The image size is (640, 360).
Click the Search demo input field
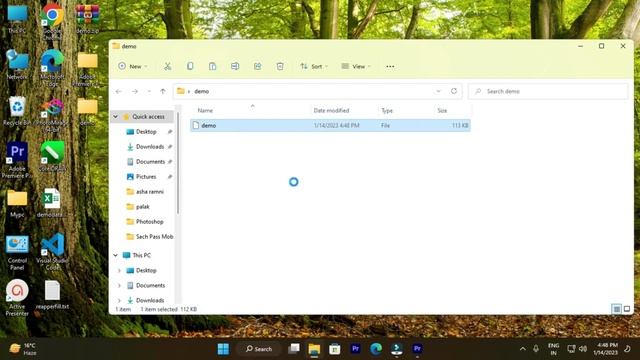pyautogui.click(x=548, y=91)
